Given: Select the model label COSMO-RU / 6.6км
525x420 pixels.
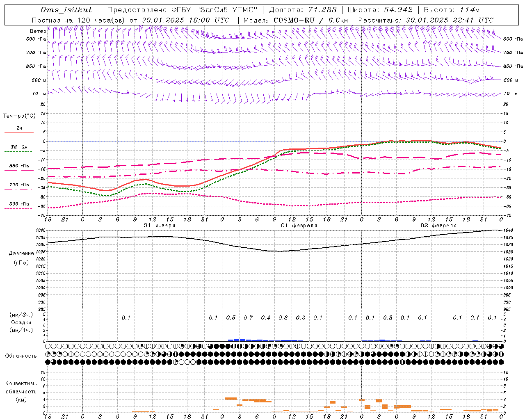Looking at the screenshot, I should [311, 20].
